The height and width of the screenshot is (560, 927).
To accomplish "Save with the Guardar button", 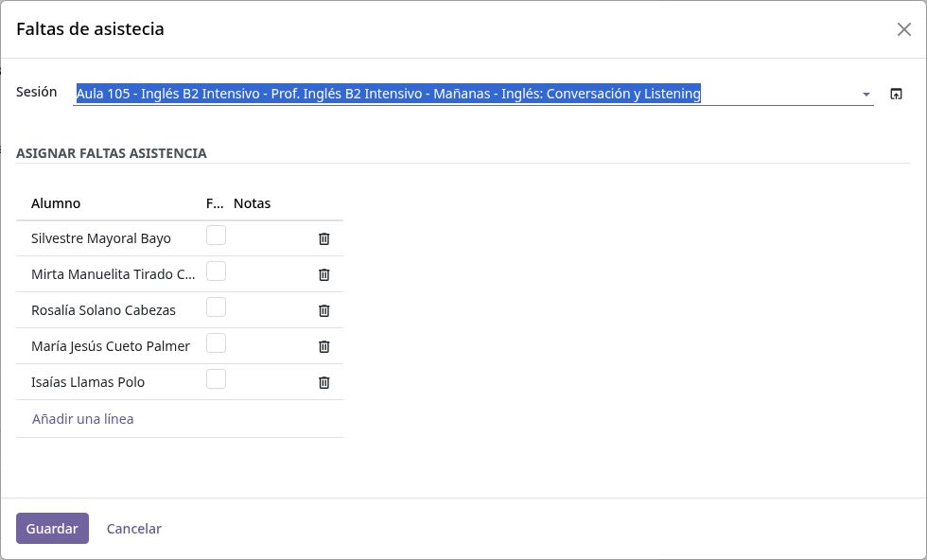I will click(52, 528).
